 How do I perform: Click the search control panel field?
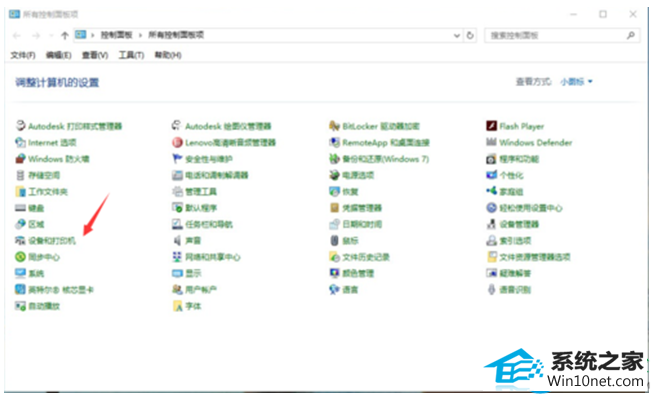(x=562, y=35)
